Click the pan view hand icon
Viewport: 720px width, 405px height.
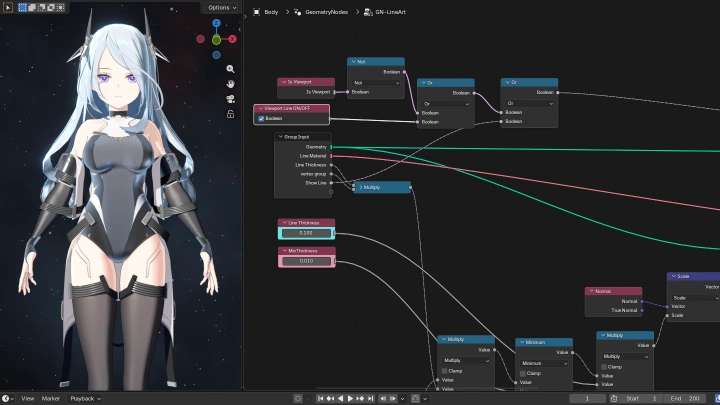tap(231, 84)
